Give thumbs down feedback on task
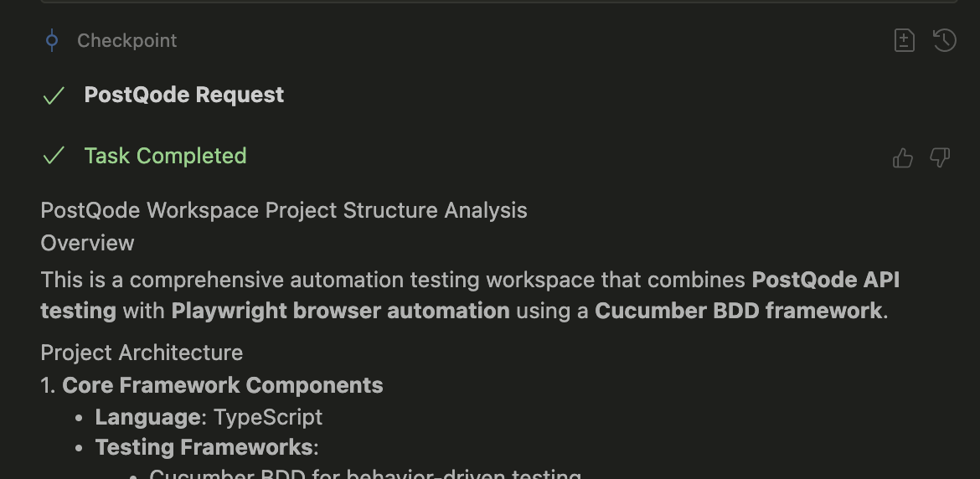The image size is (980, 479). (x=941, y=157)
